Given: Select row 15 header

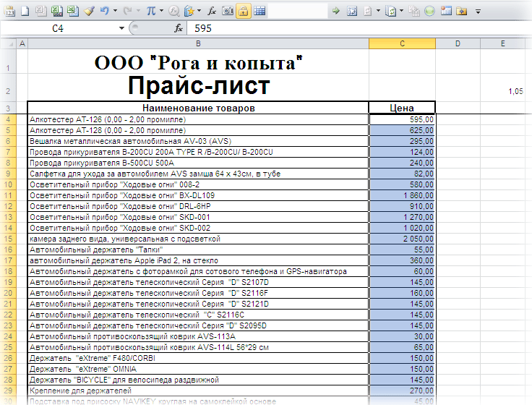Looking at the screenshot, I should pyautogui.click(x=8, y=239).
